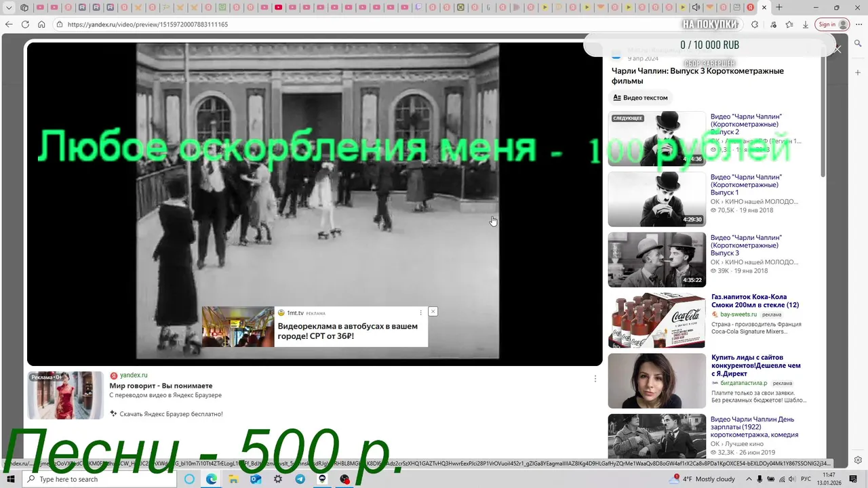The image size is (868, 488).
Task: Reload the page with the refresh icon
Action: pyautogui.click(x=25, y=24)
